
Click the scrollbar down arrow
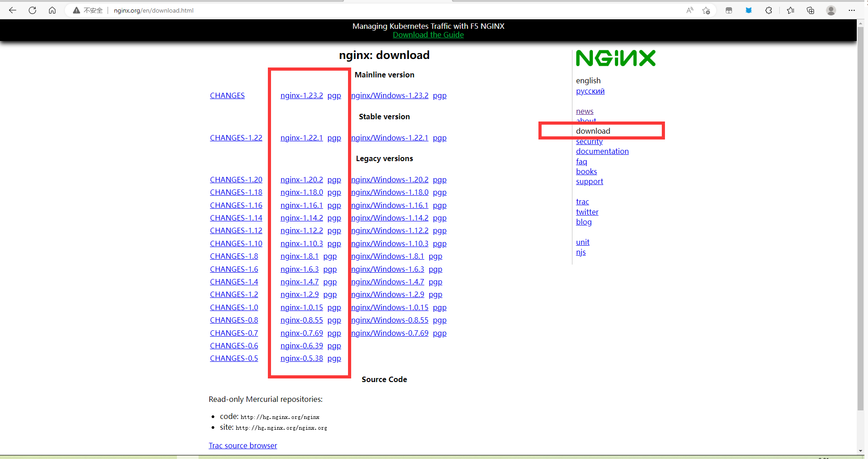point(860,450)
